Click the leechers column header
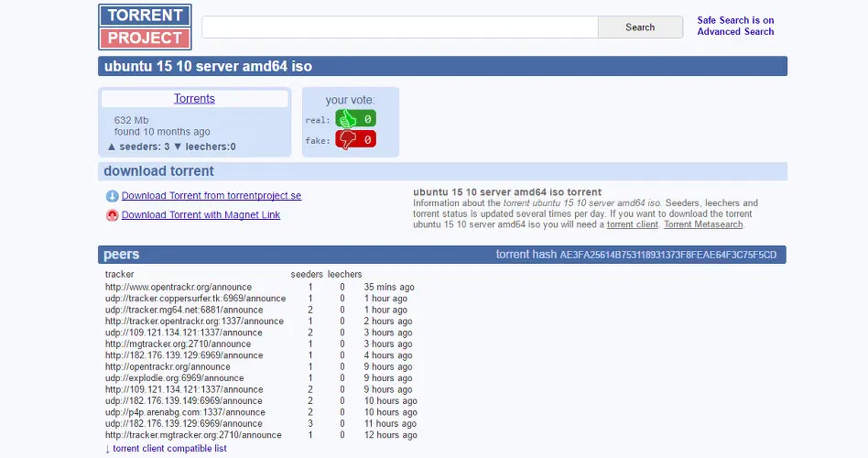 344,274
